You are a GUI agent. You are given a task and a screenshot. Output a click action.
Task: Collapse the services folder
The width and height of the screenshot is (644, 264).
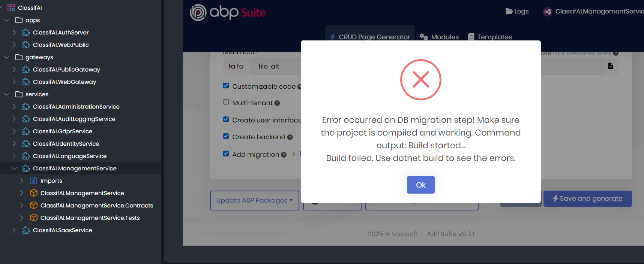6,94
